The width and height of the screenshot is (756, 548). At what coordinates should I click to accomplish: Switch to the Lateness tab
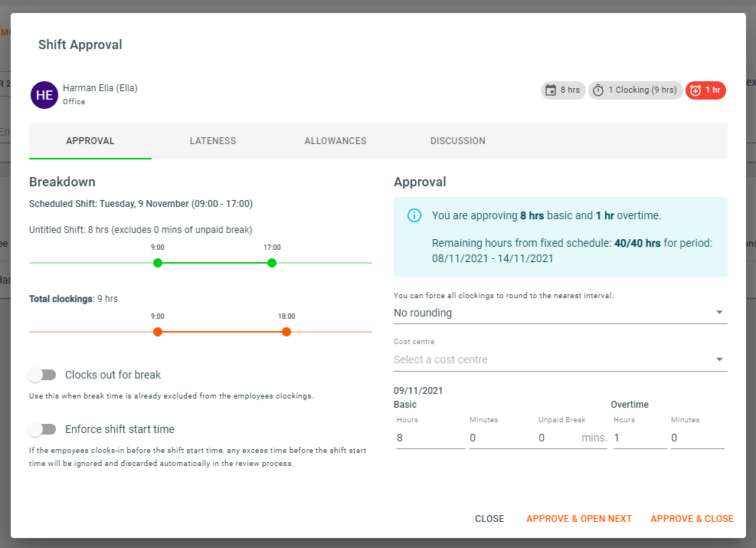point(213,141)
